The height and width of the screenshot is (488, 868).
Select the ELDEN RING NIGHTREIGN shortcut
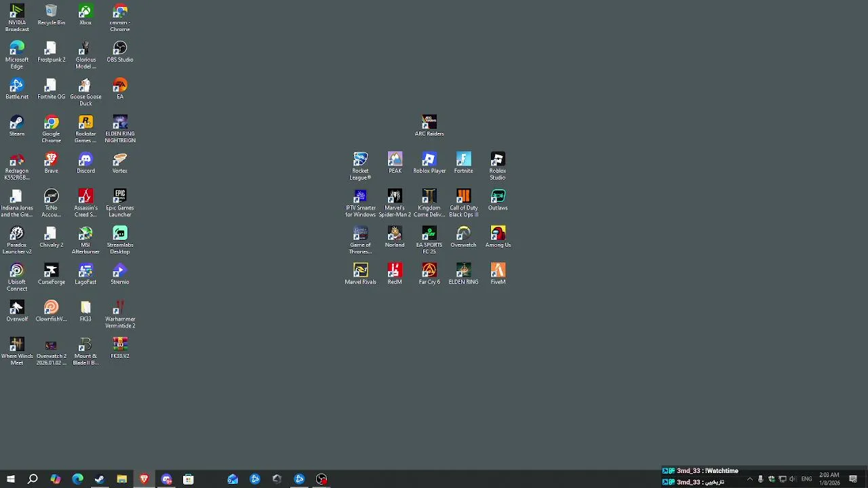(120, 129)
